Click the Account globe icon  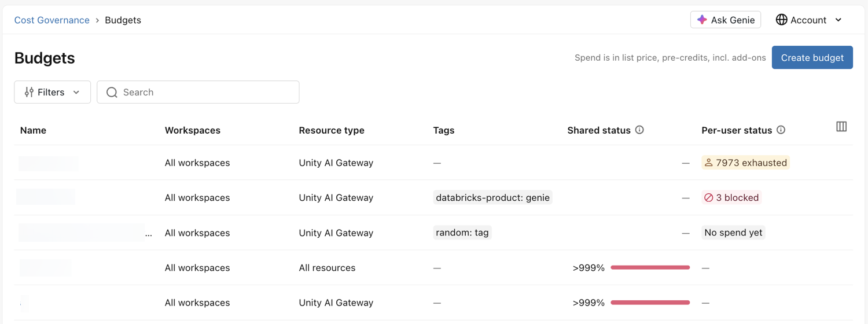781,20
